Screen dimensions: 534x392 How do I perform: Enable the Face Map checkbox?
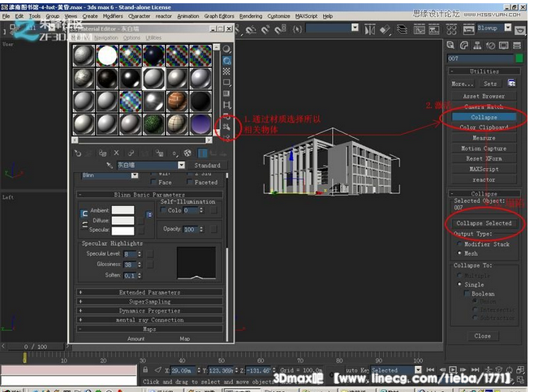coord(153,183)
